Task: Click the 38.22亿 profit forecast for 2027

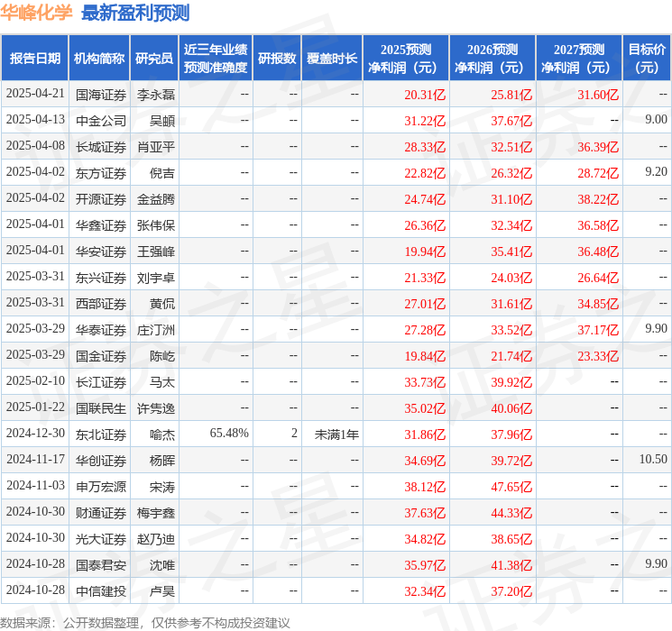Action: tap(598, 199)
